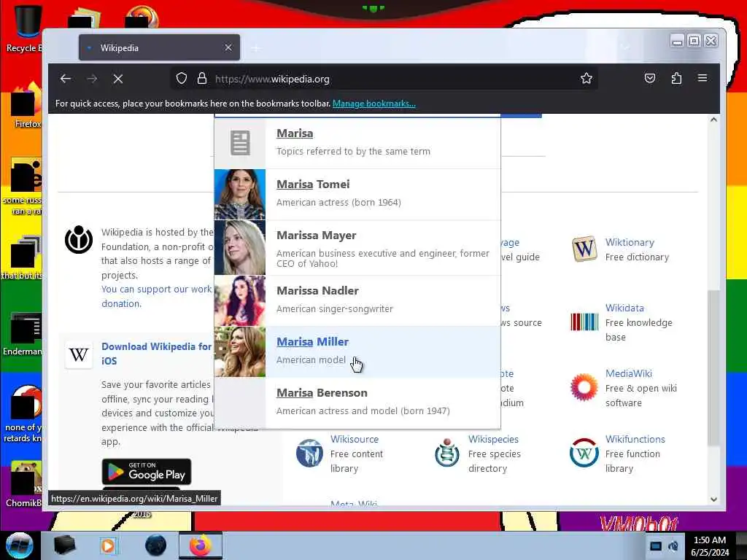Screen dimensions: 747x560
Task: Click the Wikifunctions logo icon
Action: click(584, 452)
